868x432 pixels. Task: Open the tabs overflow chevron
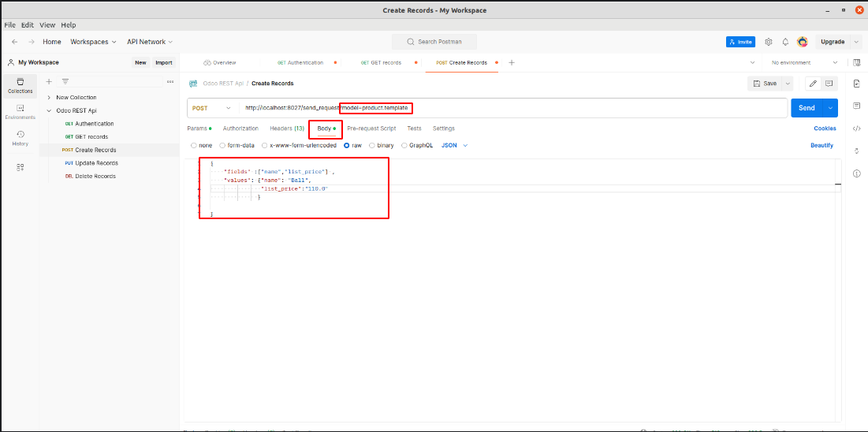[752, 62]
